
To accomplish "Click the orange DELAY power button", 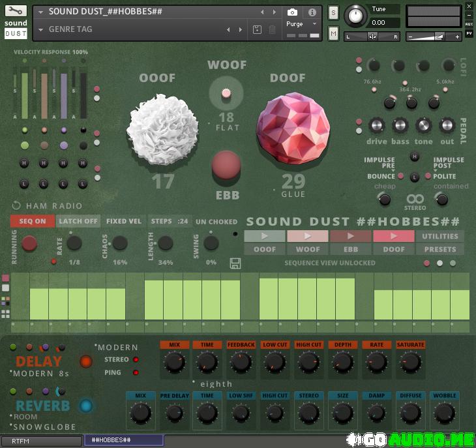I will 86,361.
